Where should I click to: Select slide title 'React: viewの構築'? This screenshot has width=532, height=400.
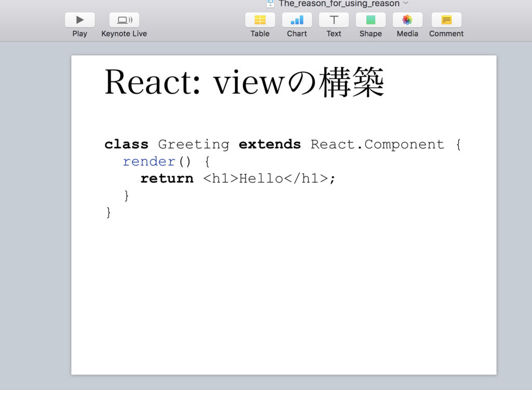pyautogui.click(x=244, y=82)
